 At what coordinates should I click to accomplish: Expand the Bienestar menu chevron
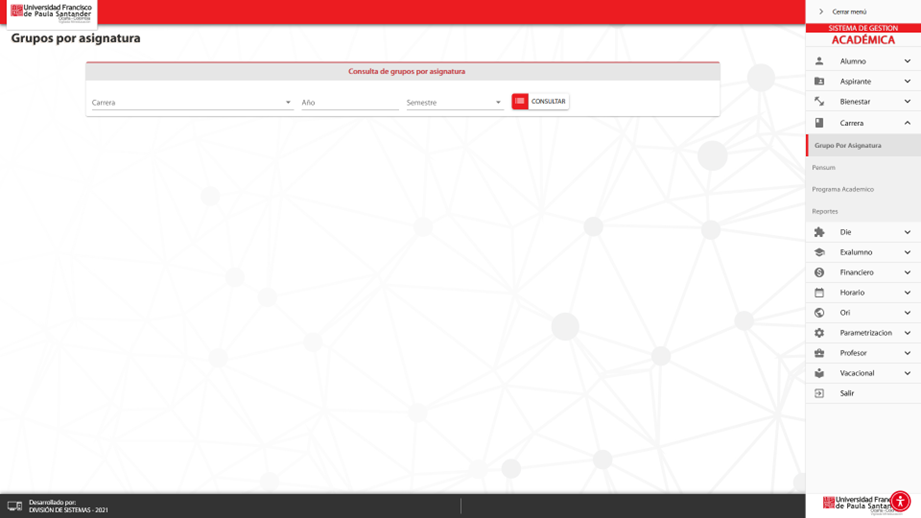click(x=907, y=101)
